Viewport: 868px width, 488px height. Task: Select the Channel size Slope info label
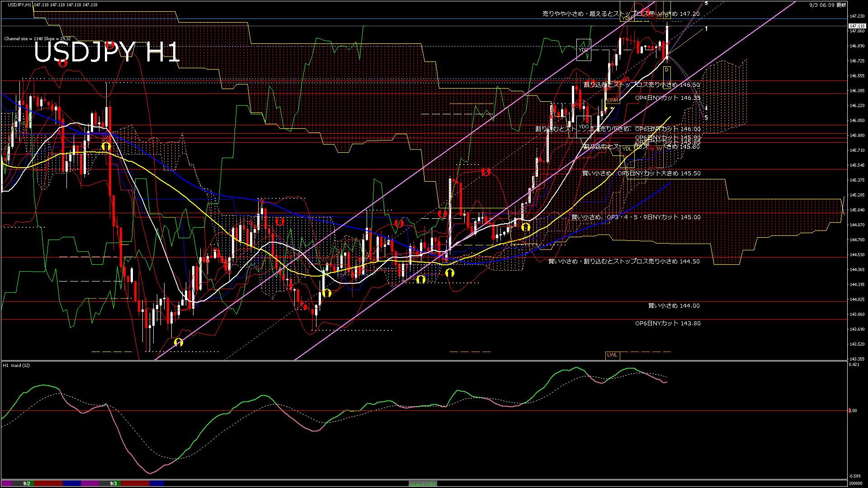point(38,39)
